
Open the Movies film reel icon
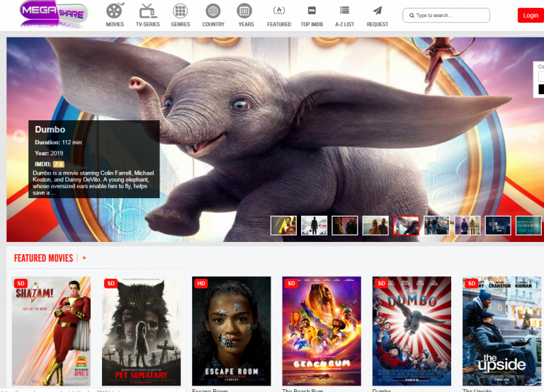click(115, 11)
